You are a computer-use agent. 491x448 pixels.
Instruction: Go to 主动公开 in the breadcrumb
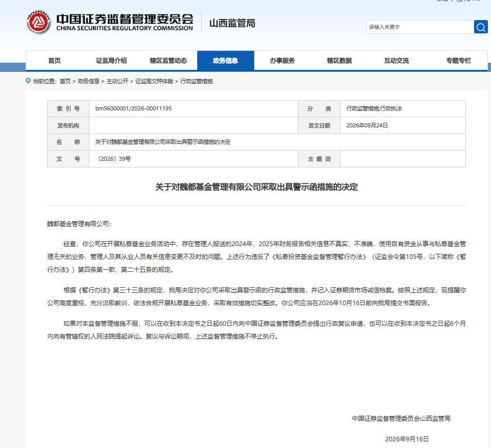click(117, 81)
